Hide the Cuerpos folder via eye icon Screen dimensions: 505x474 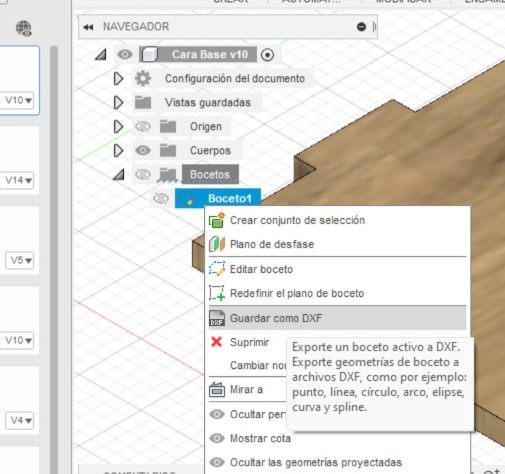[x=143, y=150]
